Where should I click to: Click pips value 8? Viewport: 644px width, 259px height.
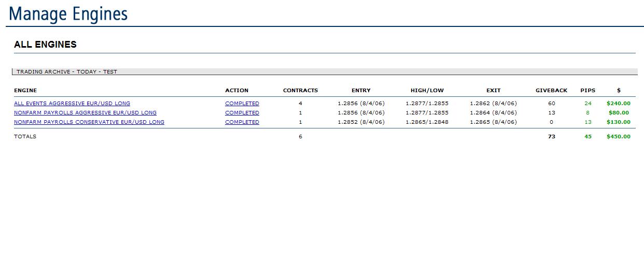[588, 113]
